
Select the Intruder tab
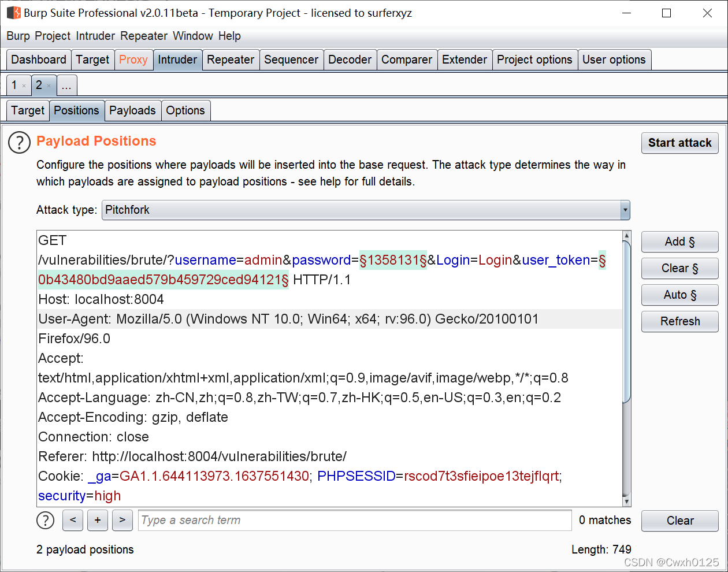click(x=177, y=60)
